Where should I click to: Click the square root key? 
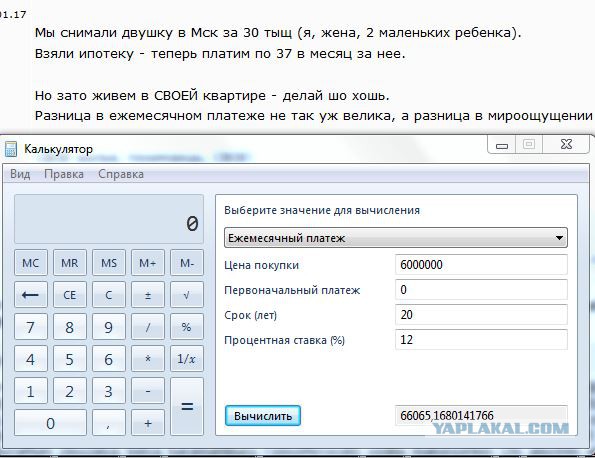[187, 294]
